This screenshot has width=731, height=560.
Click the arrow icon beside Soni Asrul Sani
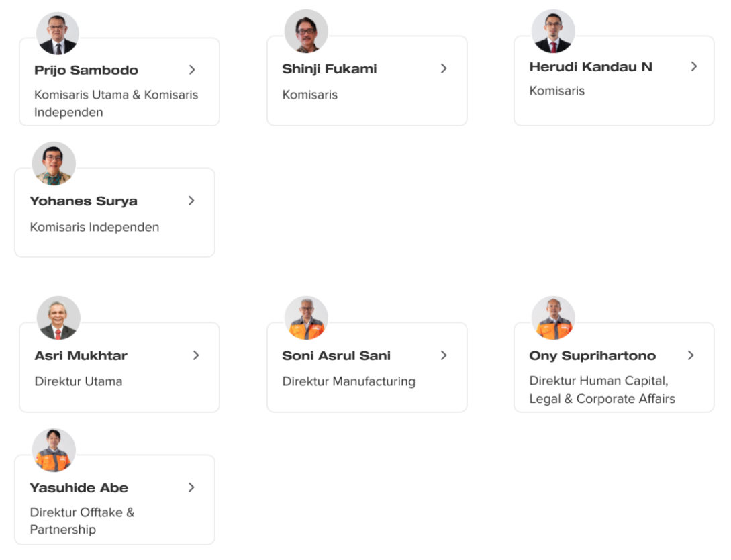pyautogui.click(x=443, y=355)
